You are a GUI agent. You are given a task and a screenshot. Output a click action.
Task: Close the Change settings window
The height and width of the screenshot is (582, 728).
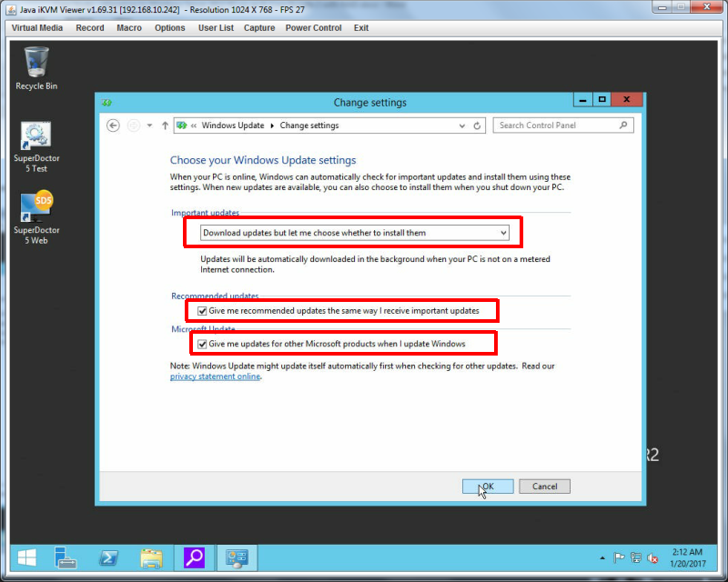(627, 99)
